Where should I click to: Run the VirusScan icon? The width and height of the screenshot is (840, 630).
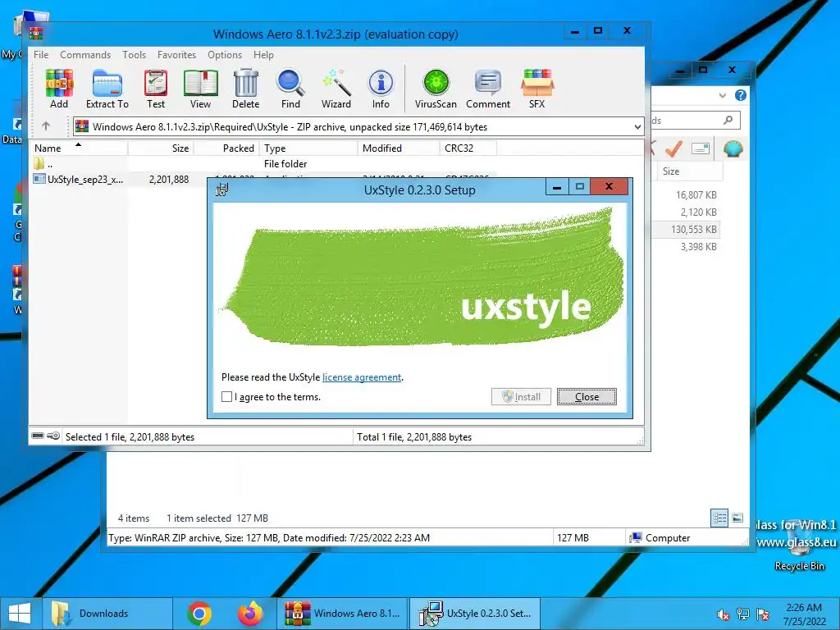click(x=436, y=89)
